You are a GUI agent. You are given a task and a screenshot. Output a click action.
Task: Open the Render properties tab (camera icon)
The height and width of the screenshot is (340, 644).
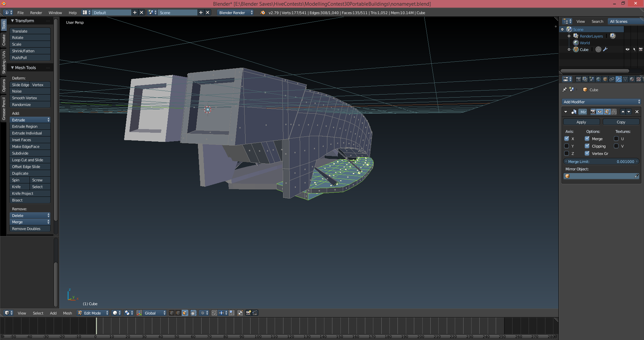coord(578,79)
